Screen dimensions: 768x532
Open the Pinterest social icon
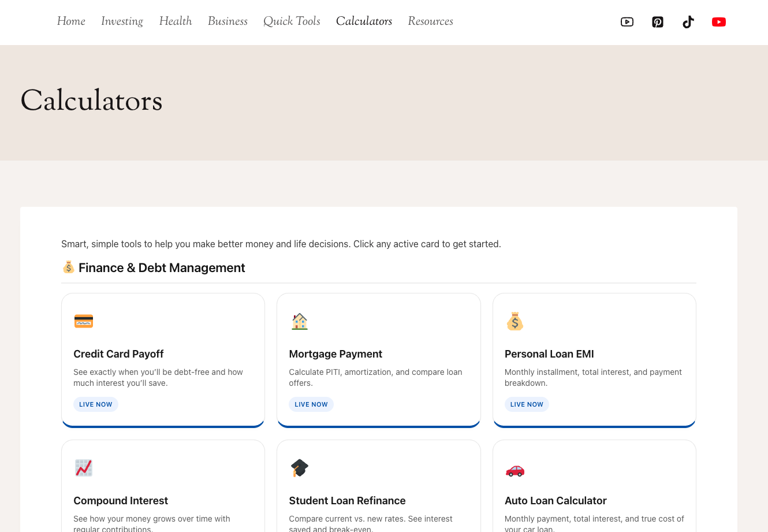tap(658, 22)
